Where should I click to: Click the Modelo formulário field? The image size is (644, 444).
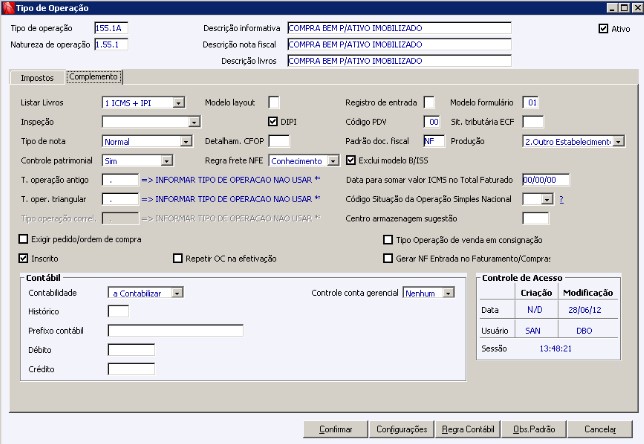tap(531, 103)
